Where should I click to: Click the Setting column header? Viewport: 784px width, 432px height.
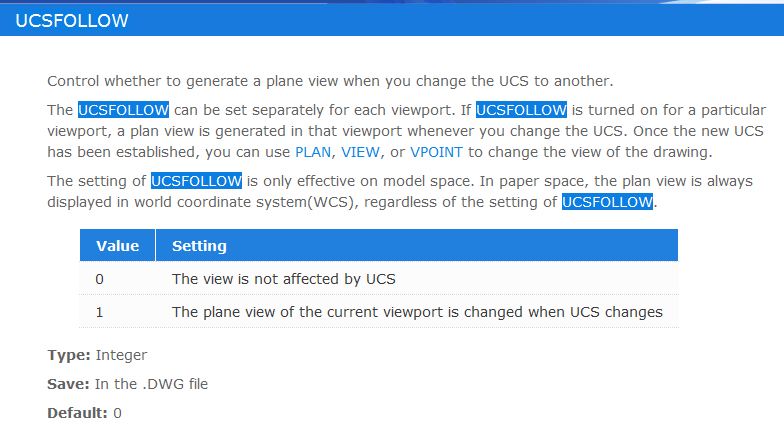pyautogui.click(x=417, y=246)
